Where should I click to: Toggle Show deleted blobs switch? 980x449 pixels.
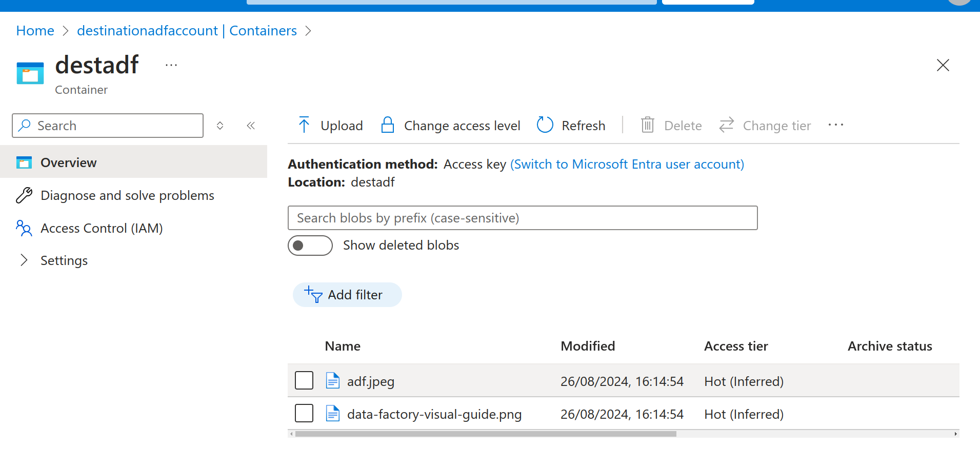click(x=310, y=246)
